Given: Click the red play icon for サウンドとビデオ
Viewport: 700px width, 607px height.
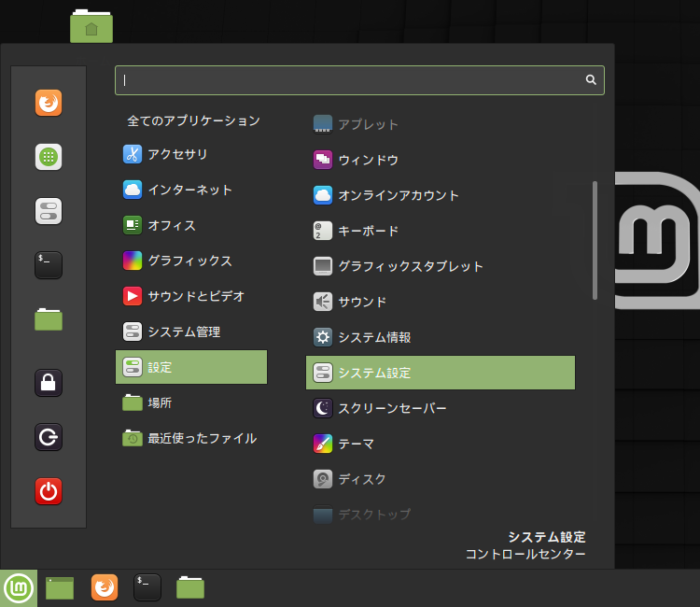Looking at the screenshot, I should [x=133, y=296].
